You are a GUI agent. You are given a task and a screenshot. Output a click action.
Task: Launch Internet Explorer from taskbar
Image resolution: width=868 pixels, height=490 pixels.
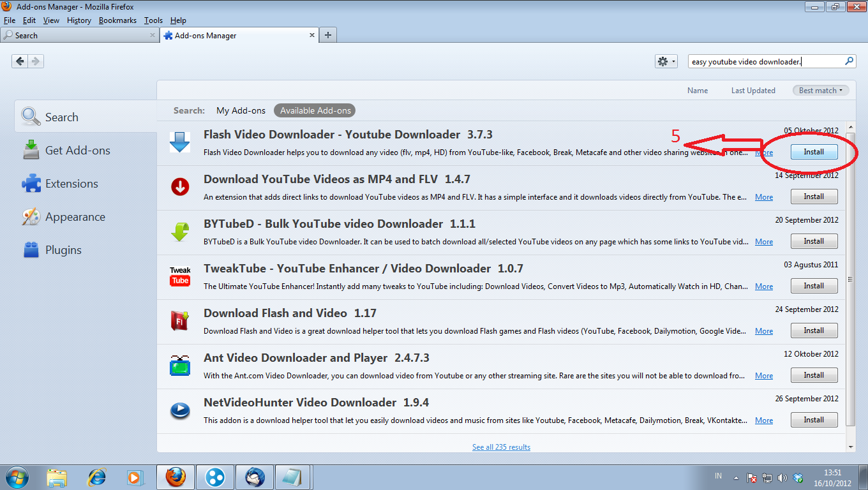(97, 477)
